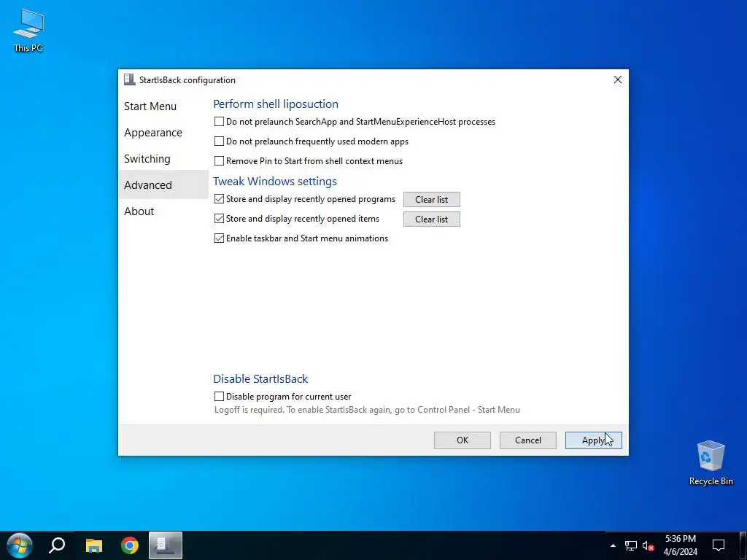Confirm with the OK button

(462, 440)
